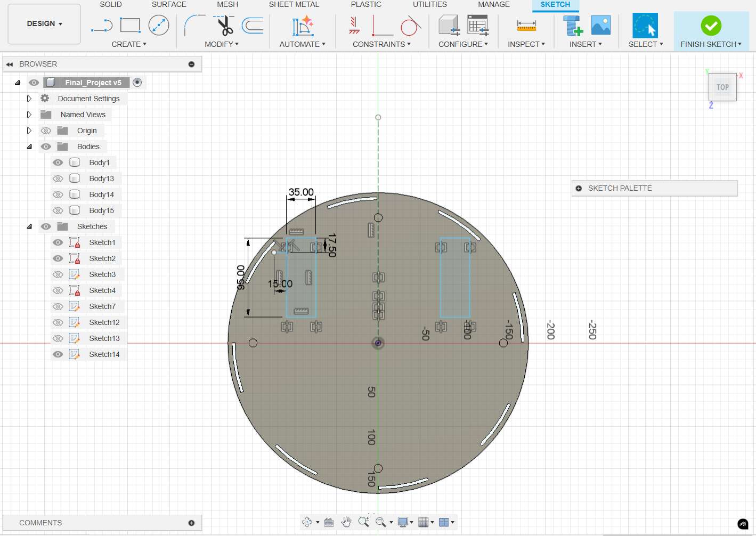Open the DESIGN workspace dropdown
Screen dimensions: 756x536
[44, 24]
